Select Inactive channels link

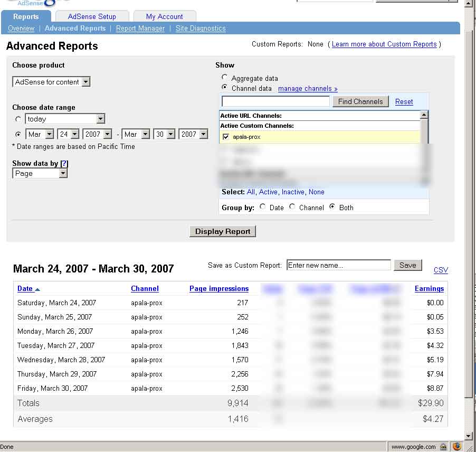pyautogui.click(x=293, y=192)
